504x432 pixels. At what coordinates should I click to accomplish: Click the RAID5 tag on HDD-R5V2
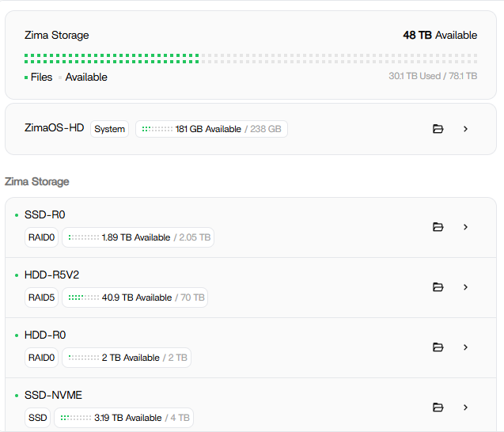(x=41, y=297)
